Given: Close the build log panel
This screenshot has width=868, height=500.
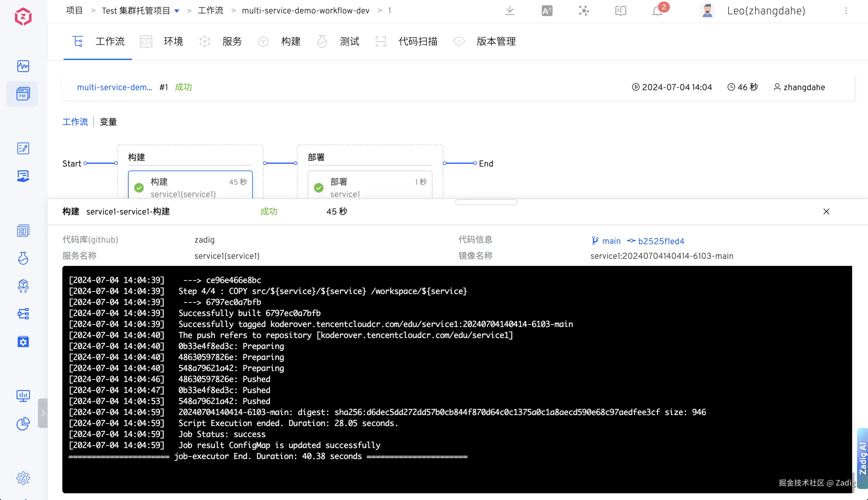Looking at the screenshot, I should [826, 211].
